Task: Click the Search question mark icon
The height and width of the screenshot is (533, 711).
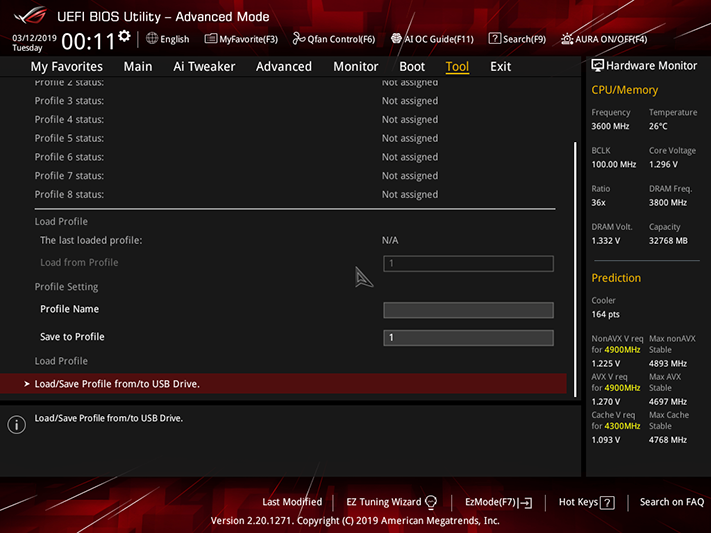Action: (495, 39)
